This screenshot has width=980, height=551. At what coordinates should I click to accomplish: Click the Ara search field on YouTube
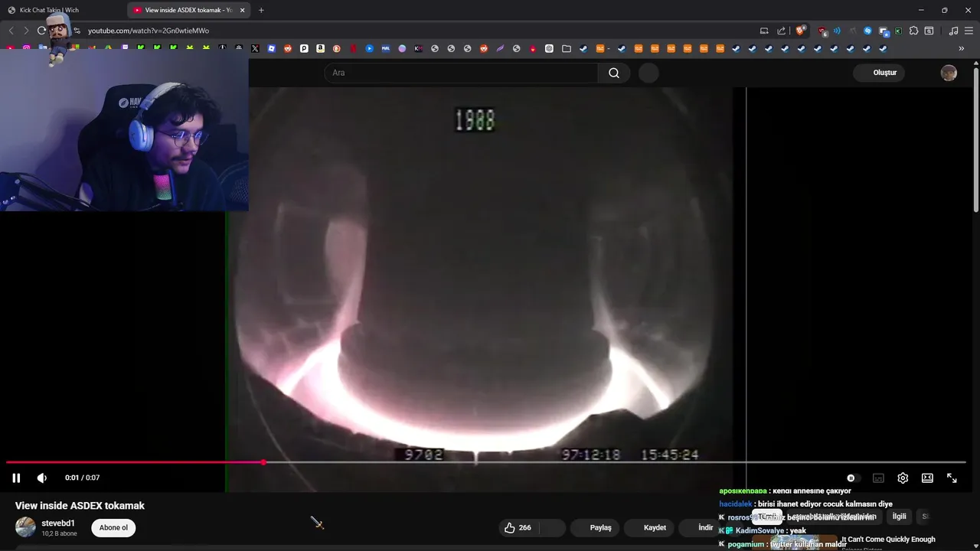(462, 73)
